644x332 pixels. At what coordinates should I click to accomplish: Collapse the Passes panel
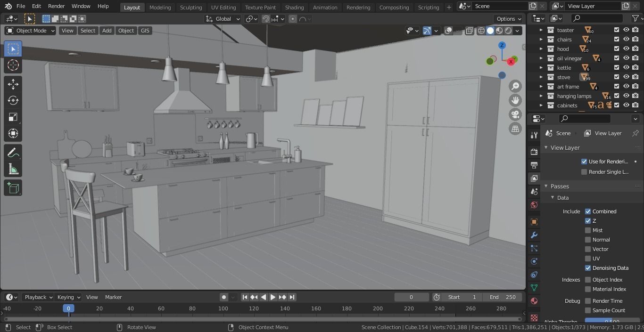[x=546, y=186]
